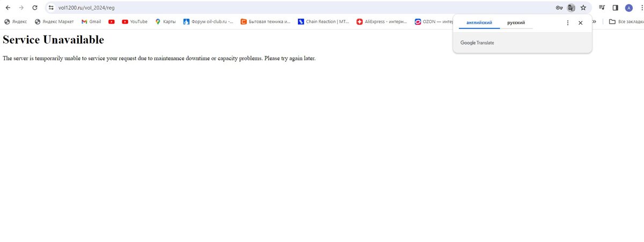Click the Google Translate label in the popup
644x242 pixels.
[477, 43]
